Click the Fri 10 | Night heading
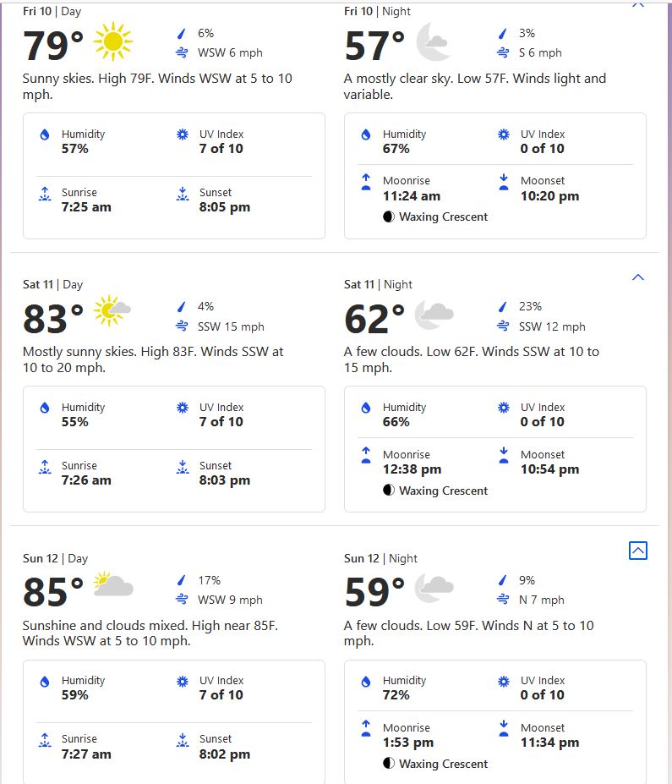 tap(377, 11)
